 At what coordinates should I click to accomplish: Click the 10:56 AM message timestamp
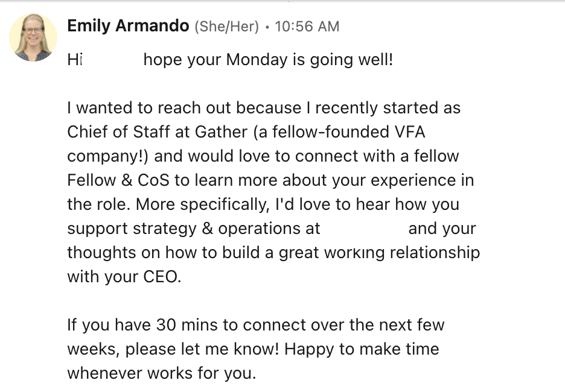[x=307, y=27]
